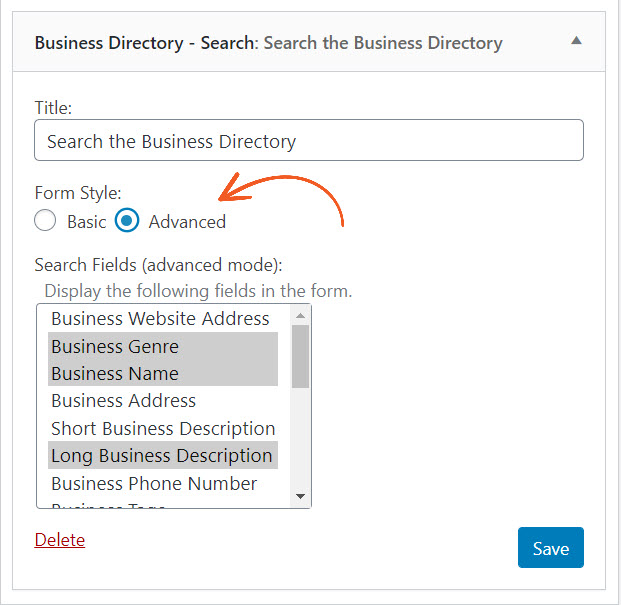Click the Title input field

[309, 140]
